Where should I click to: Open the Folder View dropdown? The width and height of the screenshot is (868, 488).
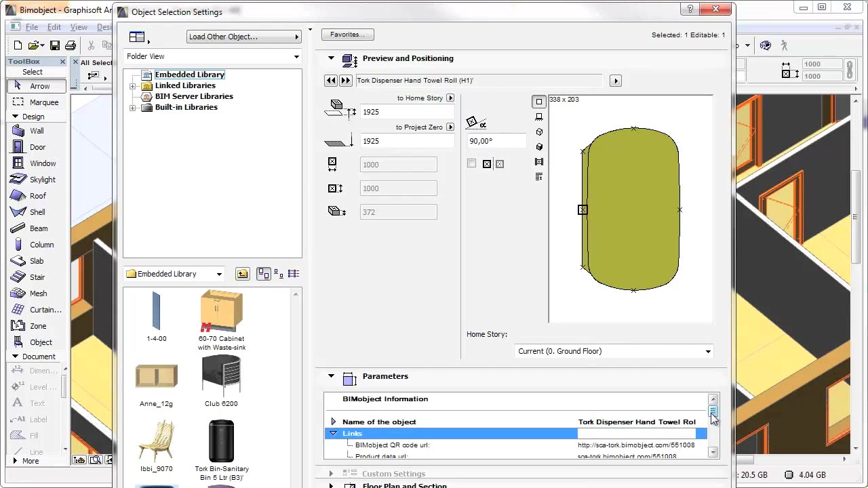(213, 56)
